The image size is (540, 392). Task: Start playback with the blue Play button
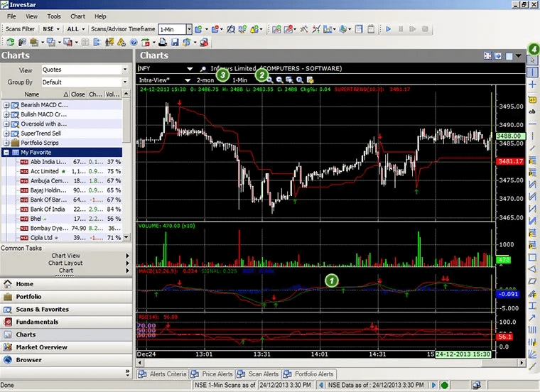(x=388, y=29)
